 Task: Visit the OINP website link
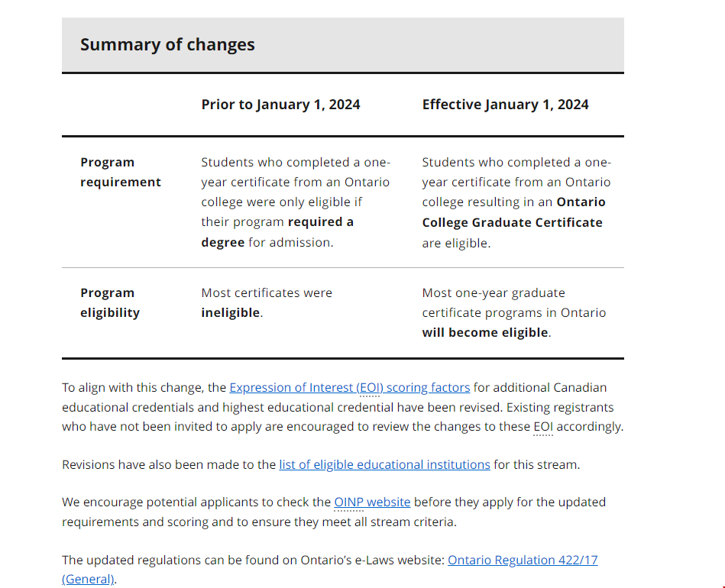[x=372, y=502]
